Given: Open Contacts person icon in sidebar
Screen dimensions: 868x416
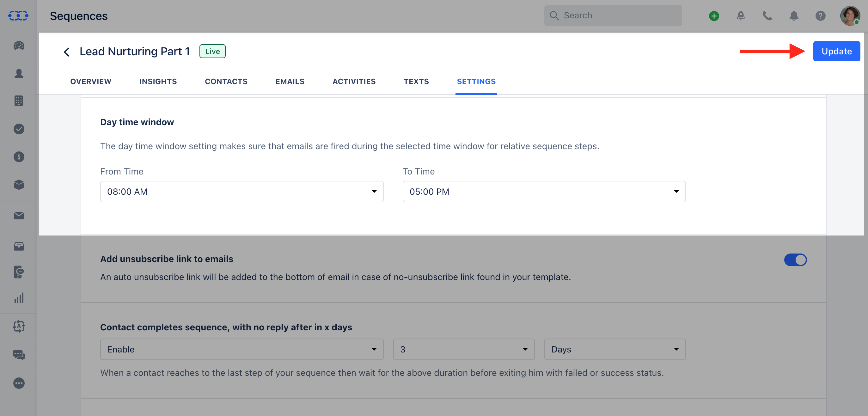Looking at the screenshot, I should (x=19, y=73).
